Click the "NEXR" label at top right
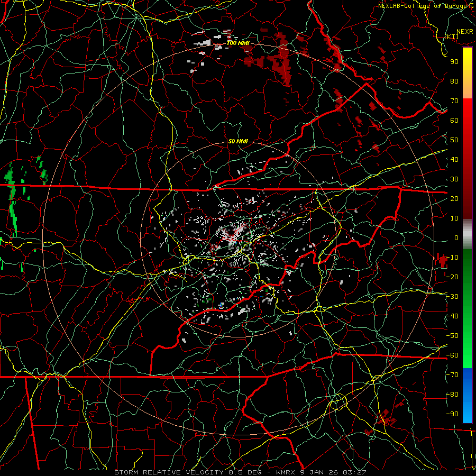This screenshot has width=476, height=476. click(464, 32)
